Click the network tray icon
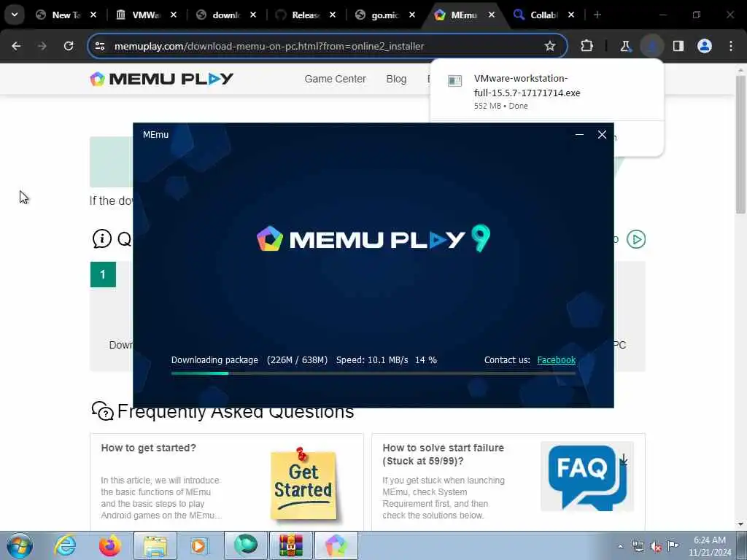This screenshot has height=560, width=747. pyautogui.click(x=638, y=546)
